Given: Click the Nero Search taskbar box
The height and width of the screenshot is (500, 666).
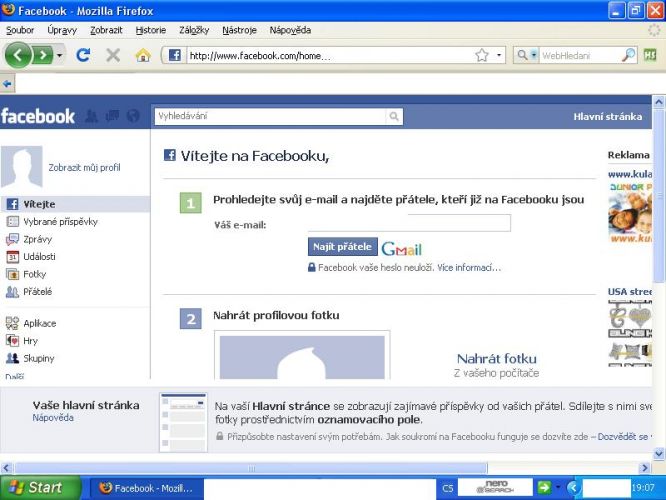Looking at the screenshot, I should point(495,487).
